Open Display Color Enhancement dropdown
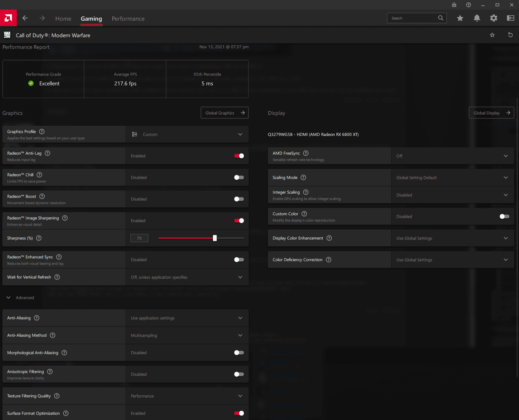The height and width of the screenshot is (420, 519). pyautogui.click(x=453, y=238)
